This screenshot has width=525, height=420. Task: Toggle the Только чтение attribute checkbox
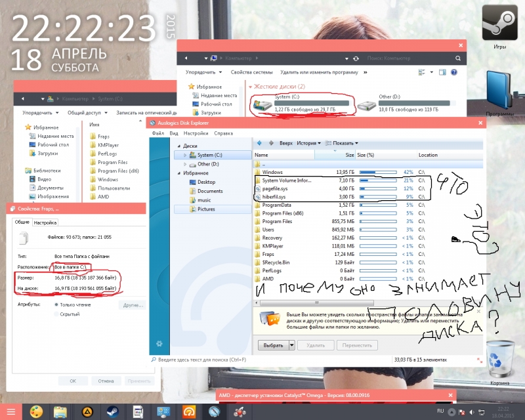pos(56,304)
